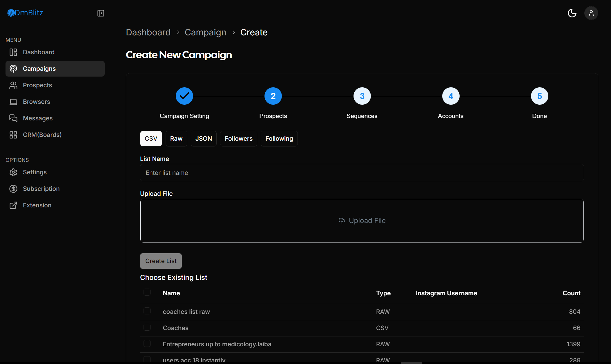This screenshot has height=364, width=611.
Task: Click the Settings gear icon
Action: [13, 172]
